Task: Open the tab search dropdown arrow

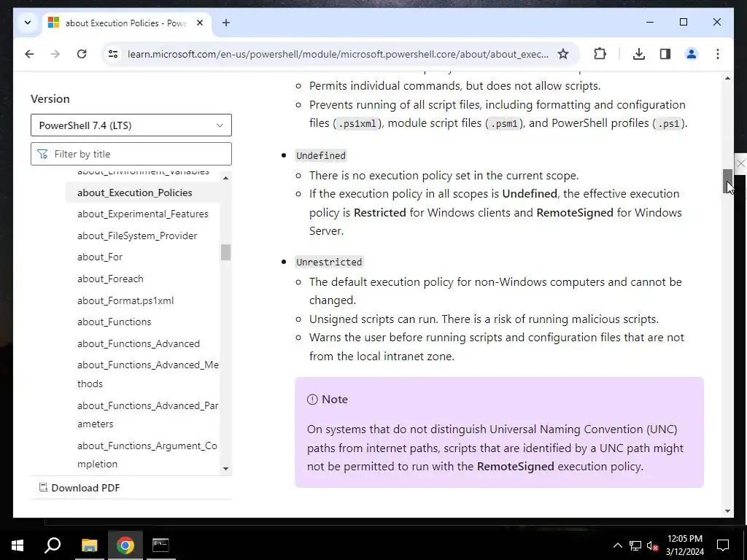Action: point(28,23)
